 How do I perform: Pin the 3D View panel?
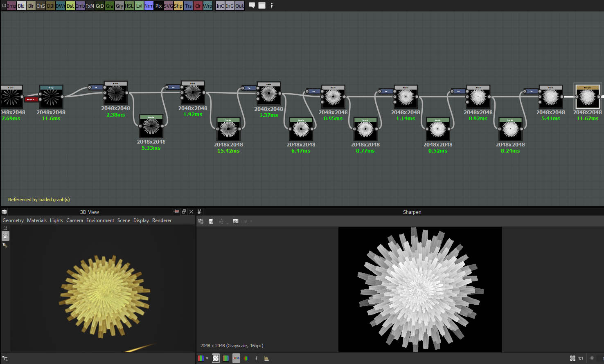[x=176, y=211]
